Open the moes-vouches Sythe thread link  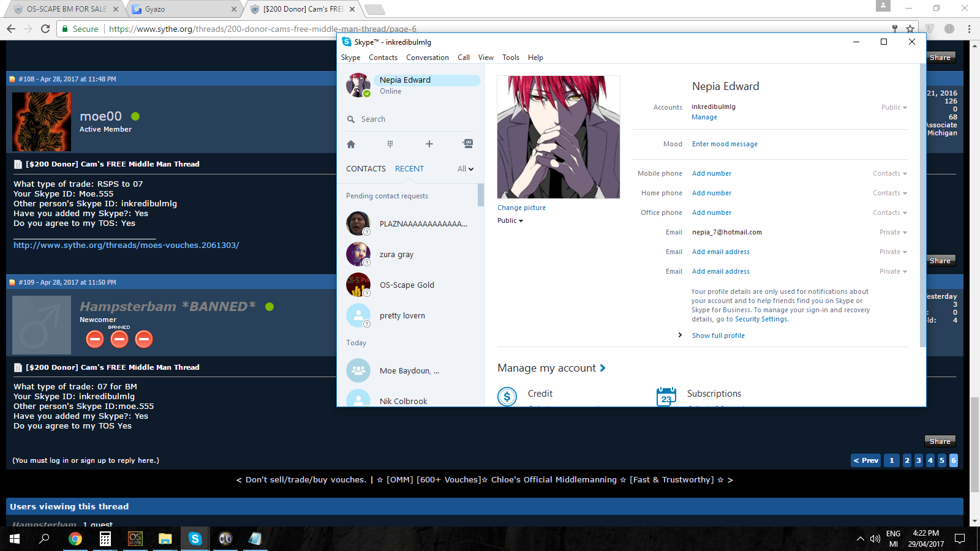[126, 246]
